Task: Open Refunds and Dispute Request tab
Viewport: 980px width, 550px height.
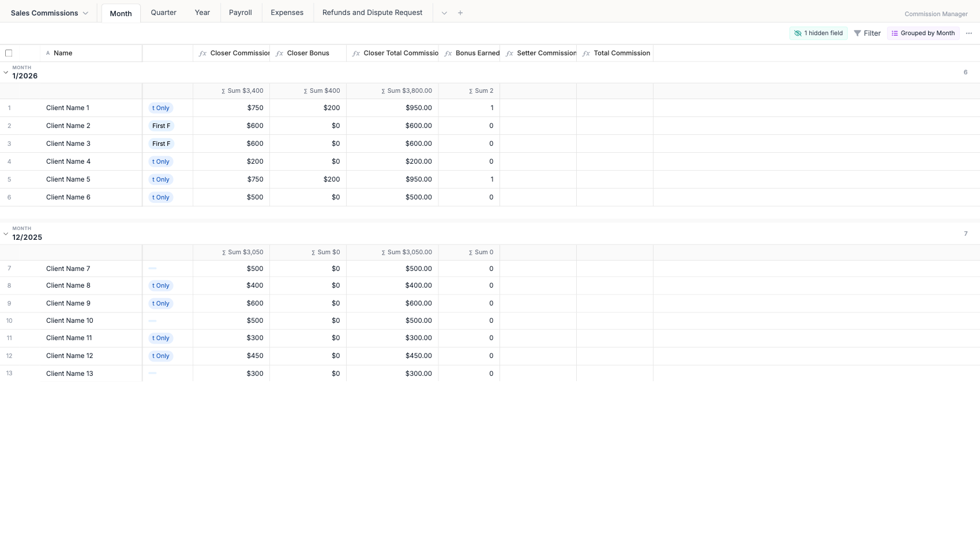Action: click(x=372, y=12)
